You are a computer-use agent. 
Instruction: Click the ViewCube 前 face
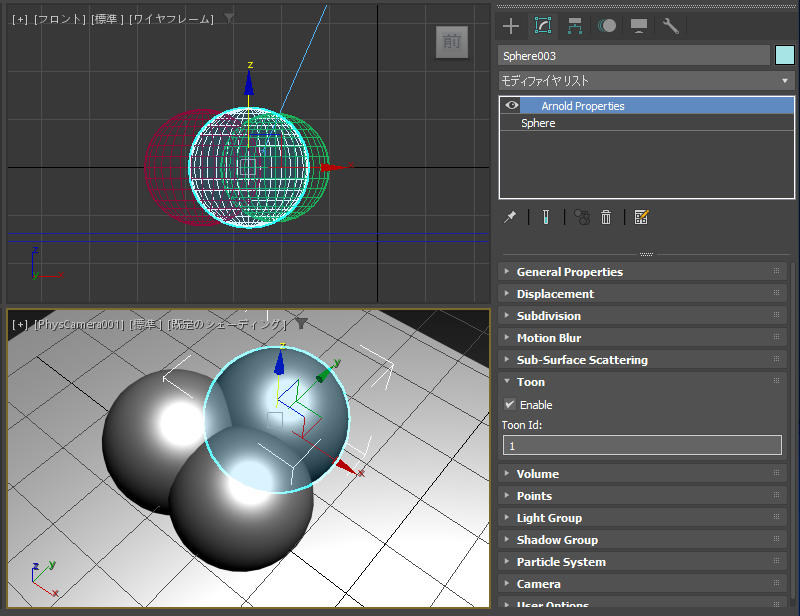click(452, 42)
